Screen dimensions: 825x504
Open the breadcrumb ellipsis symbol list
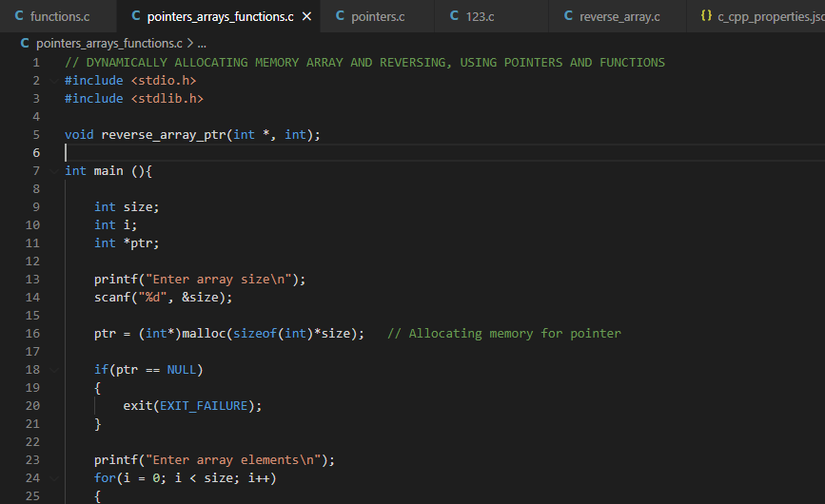[202, 44]
